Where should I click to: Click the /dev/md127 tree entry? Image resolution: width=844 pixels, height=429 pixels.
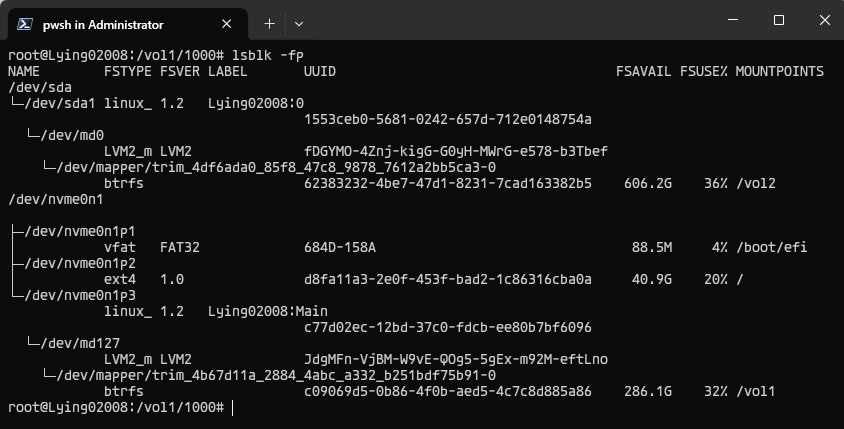80,343
